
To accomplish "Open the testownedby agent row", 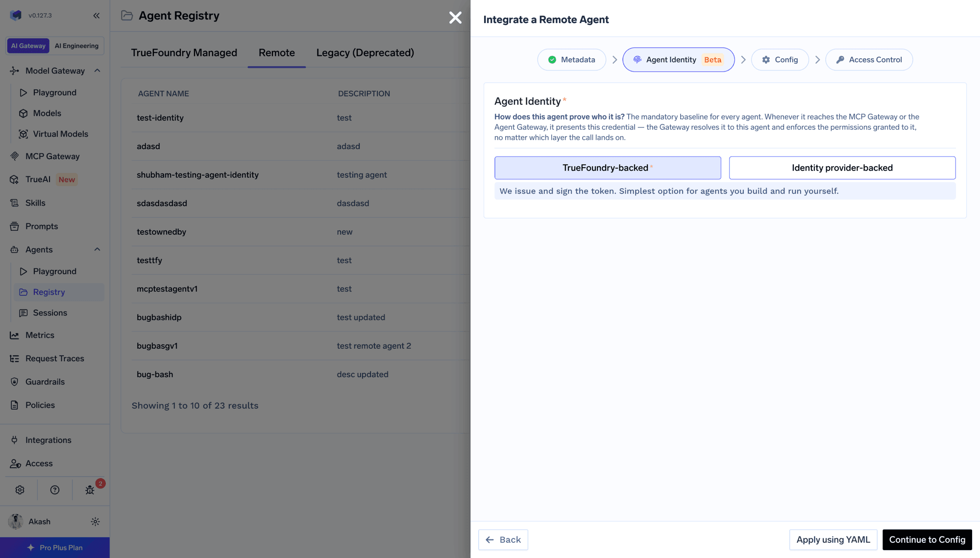I will pos(300,232).
